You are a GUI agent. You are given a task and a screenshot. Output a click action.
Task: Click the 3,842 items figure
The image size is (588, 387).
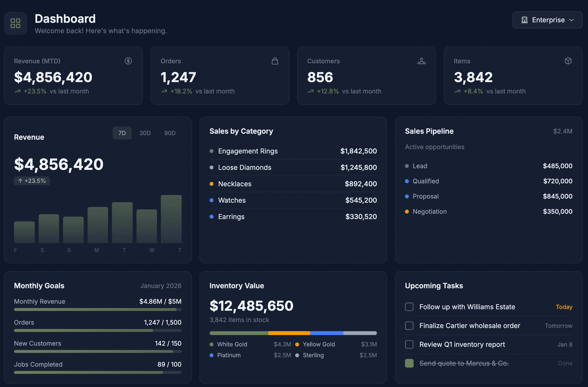pos(473,77)
